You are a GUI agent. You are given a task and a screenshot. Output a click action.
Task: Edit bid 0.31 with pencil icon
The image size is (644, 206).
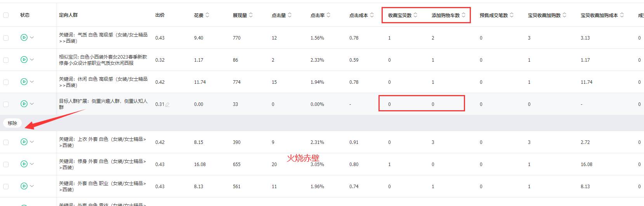click(167, 104)
